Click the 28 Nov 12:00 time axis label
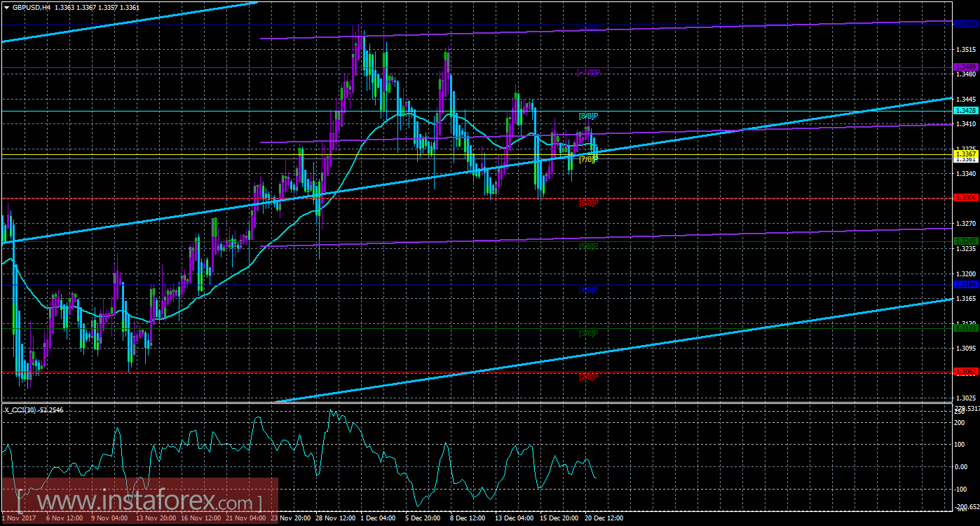Screen dimensions: 980x526 pos(334,518)
